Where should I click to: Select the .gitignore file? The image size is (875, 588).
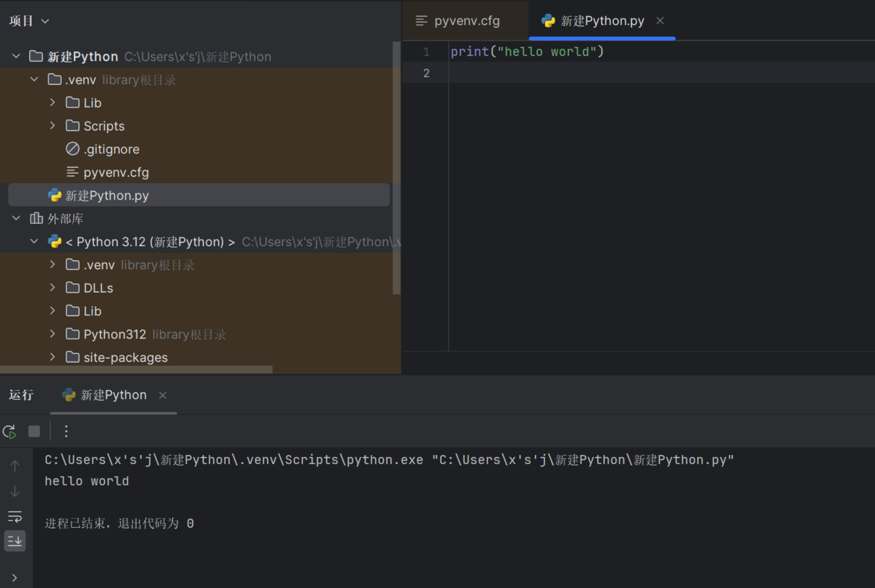[x=111, y=149]
